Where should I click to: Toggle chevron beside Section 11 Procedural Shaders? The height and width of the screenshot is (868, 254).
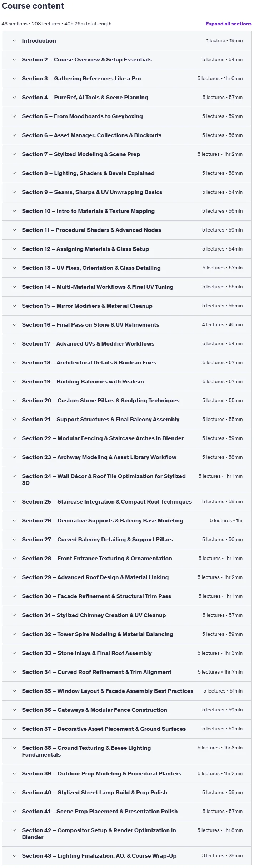14,230
